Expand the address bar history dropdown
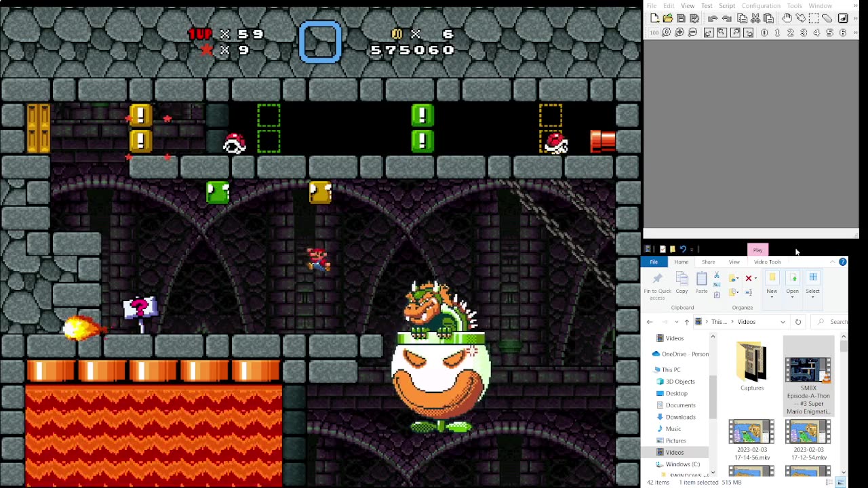 click(x=783, y=322)
